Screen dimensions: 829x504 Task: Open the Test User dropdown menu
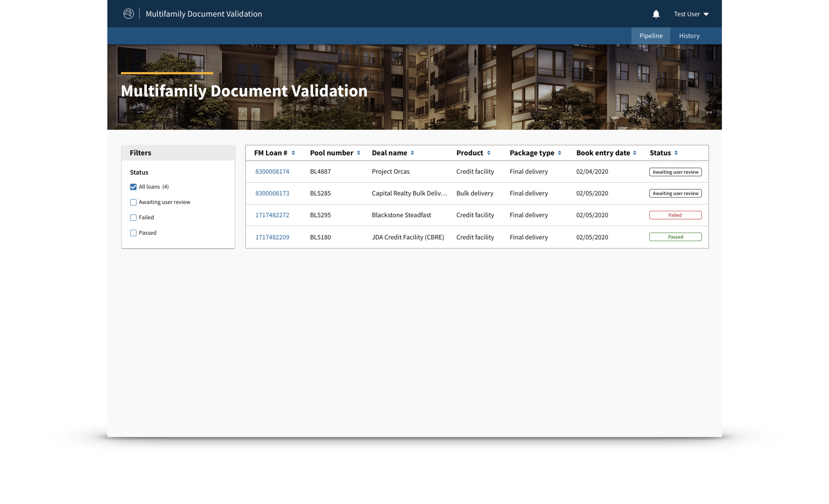(x=691, y=14)
